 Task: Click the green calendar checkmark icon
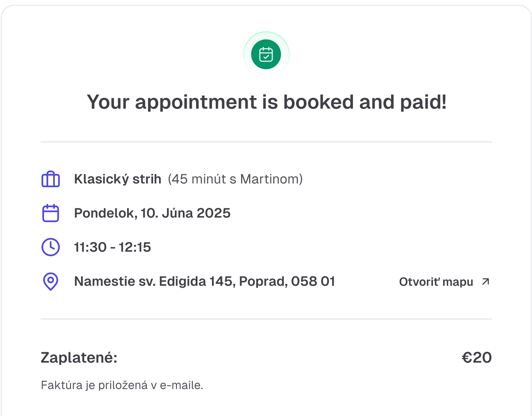266,54
